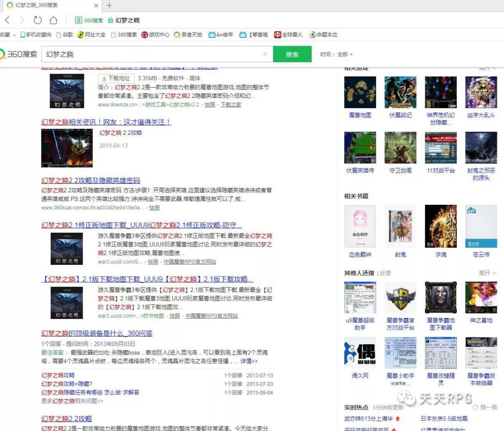Open 【幻梦之晓】2.1版下载地图下载 result link
The height and width of the screenshot is (431, 504).
(x=147, y=279)
